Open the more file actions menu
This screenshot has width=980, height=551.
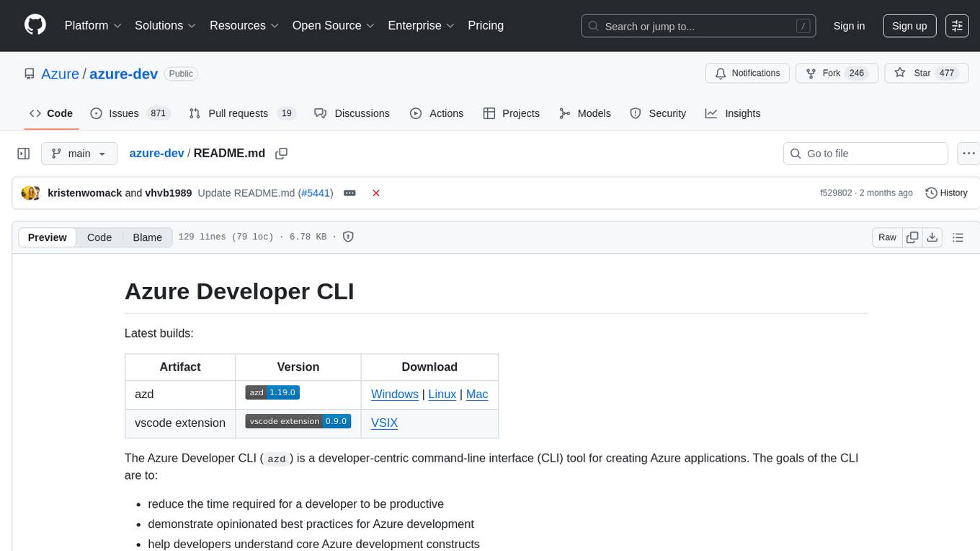click(x=968, y=154)
